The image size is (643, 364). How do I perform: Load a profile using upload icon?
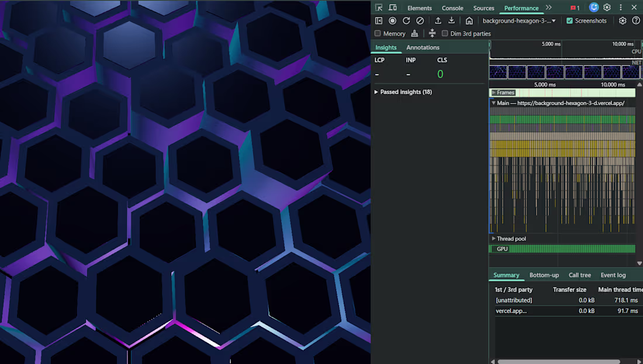click(x=437, y=20)
